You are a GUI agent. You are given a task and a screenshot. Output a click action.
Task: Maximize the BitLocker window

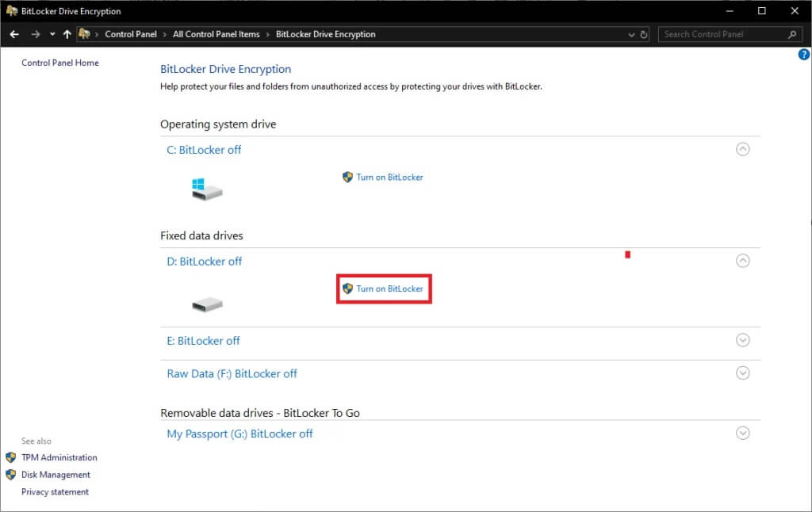coord(762,11)
